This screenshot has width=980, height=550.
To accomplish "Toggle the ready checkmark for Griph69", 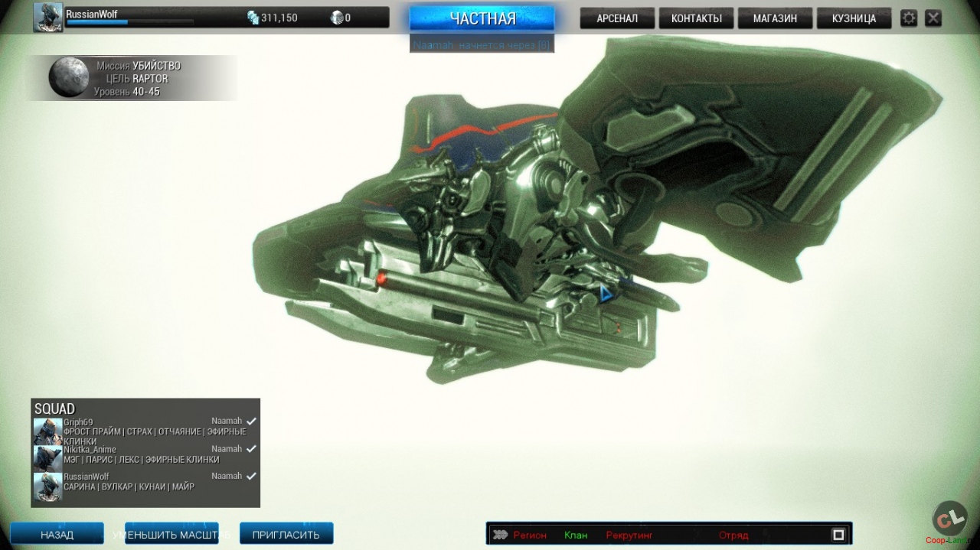I will pyautogui.click(x=251, y=421).
